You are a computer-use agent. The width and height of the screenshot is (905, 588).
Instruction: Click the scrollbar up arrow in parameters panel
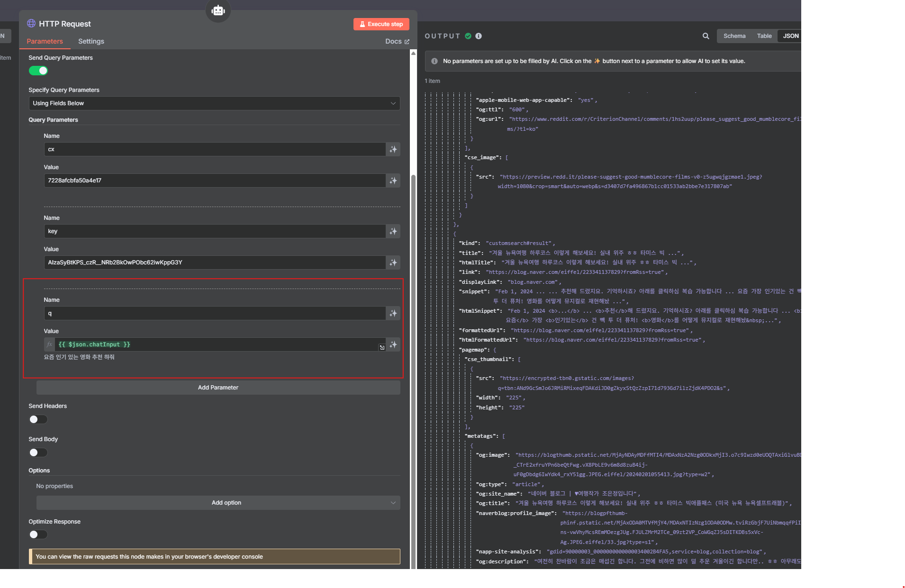pos(413,54)
